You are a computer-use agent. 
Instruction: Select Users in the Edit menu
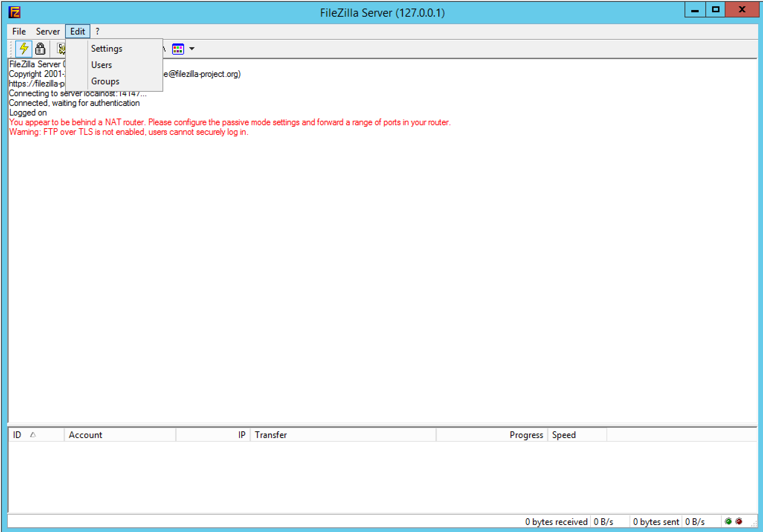point(102,65)
